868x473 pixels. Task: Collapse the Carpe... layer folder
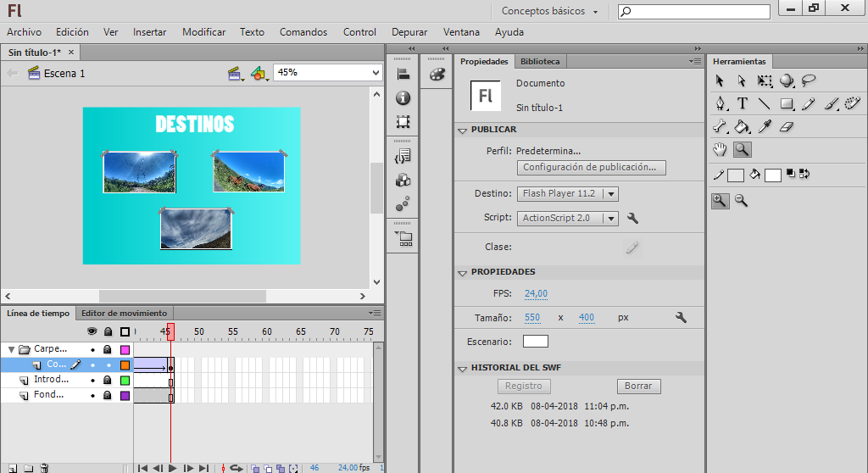[x=11, y=349]
